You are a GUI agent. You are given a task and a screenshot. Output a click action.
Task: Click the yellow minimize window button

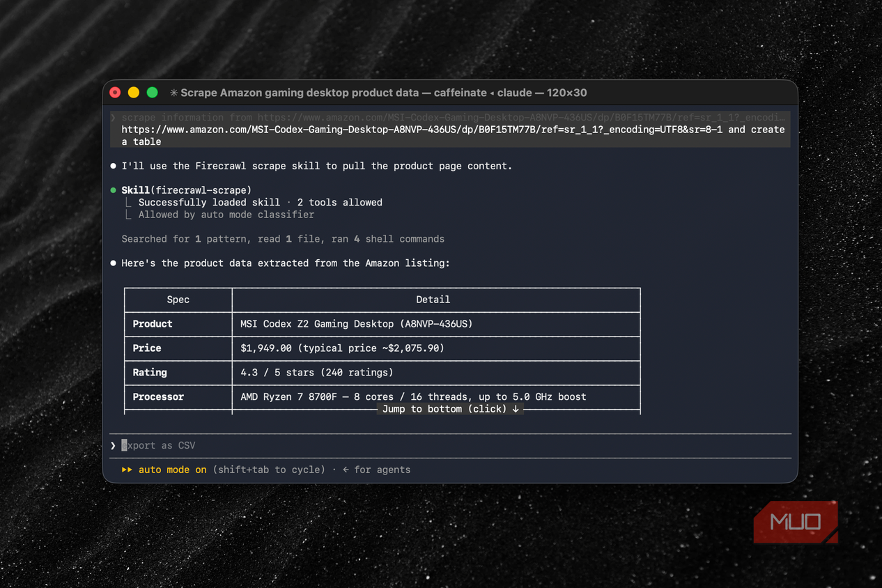[134, 93]
